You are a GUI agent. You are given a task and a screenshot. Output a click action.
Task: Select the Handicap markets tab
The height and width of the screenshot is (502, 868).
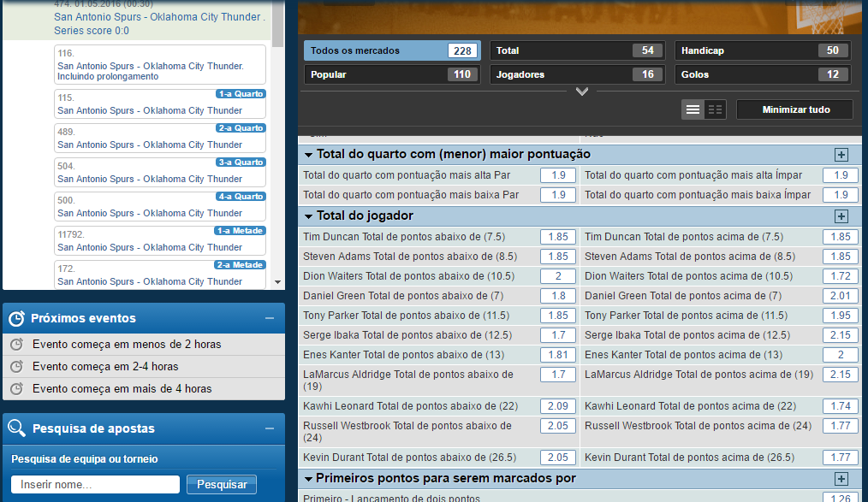pyautogui.click(x=762, y=50)
